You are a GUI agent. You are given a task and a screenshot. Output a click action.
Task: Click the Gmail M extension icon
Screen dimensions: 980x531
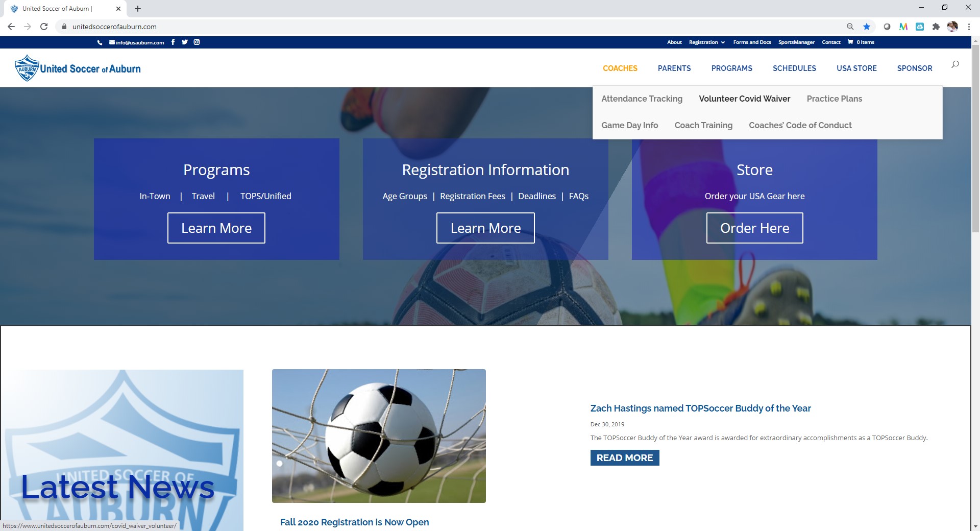coord(903,27)
